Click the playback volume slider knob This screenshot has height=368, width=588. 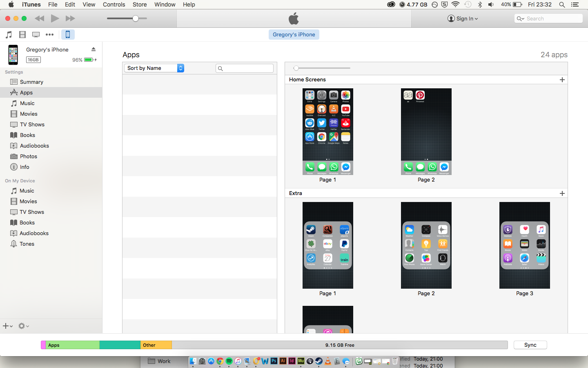[136, 18]
